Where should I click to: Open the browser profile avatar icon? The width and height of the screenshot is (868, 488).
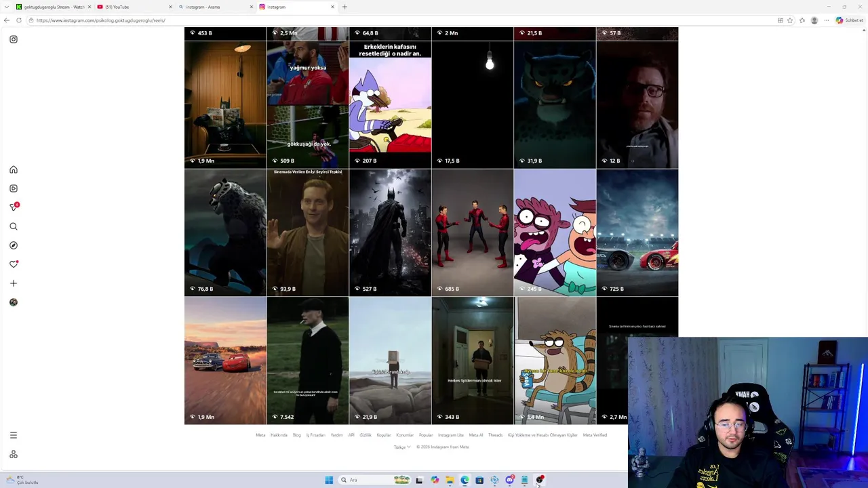(814, 20)
